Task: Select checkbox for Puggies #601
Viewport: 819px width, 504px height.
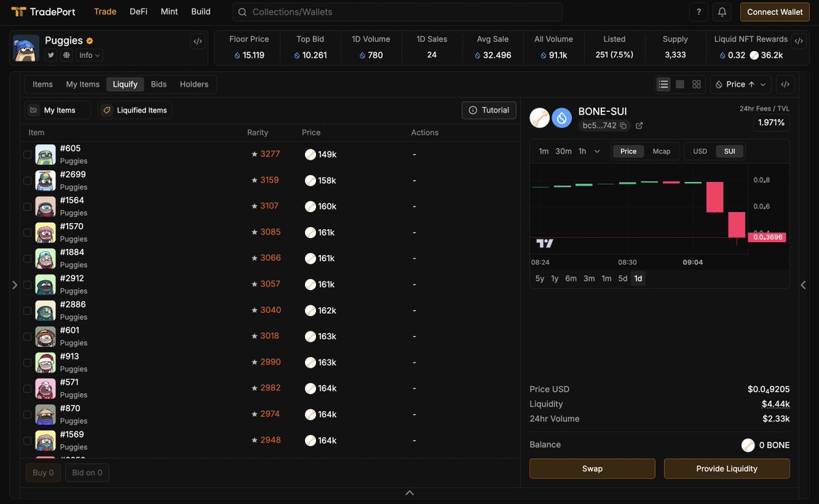Action: pos(27,336)
